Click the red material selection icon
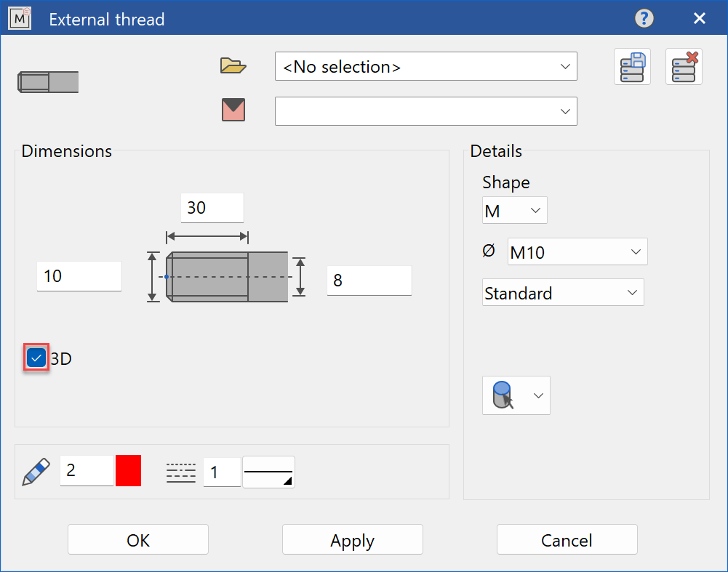 click(x=233, y=110)
